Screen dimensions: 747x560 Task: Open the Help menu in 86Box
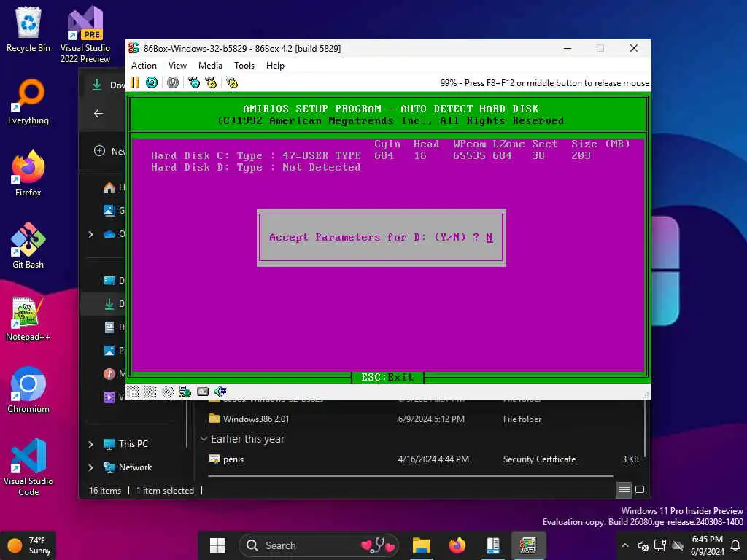tap(275, 66)
